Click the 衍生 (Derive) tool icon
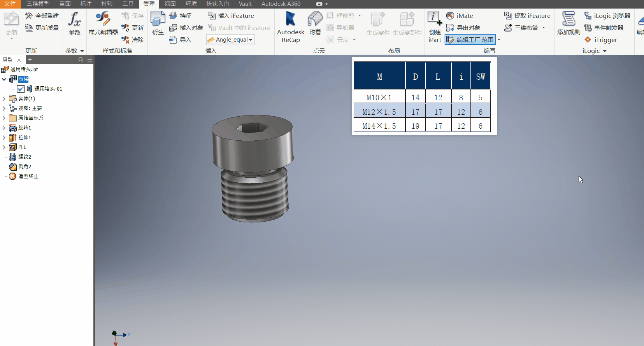 [x=158, y=19]
